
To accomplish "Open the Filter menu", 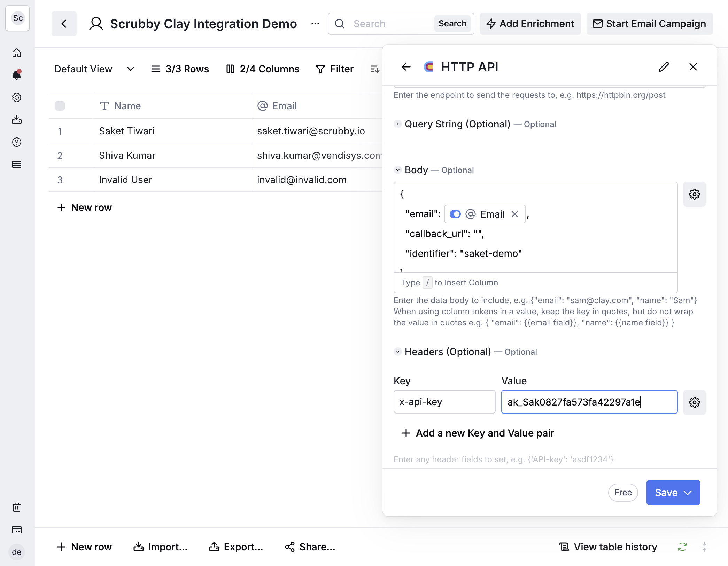I will pyautogui.click(x=334, y=69).
